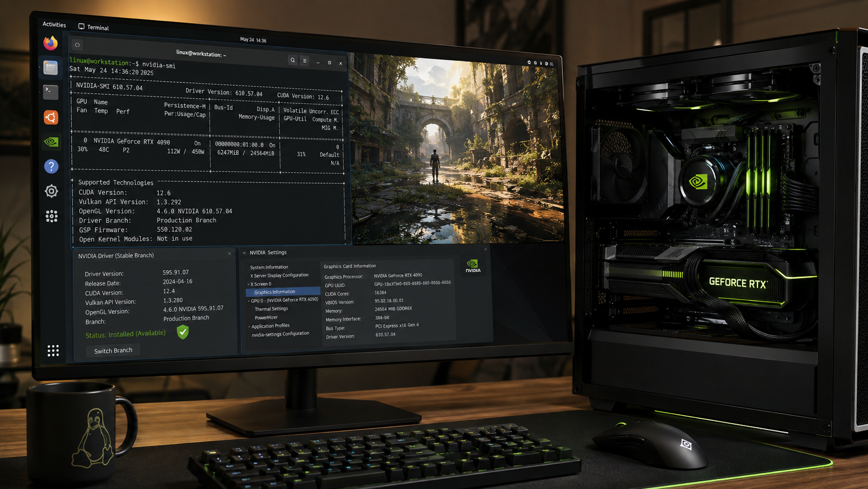This screenshot has width=868, height=489.
Task: Select System Information in NVIDIA Settings
Action: (x=269, y=267)
